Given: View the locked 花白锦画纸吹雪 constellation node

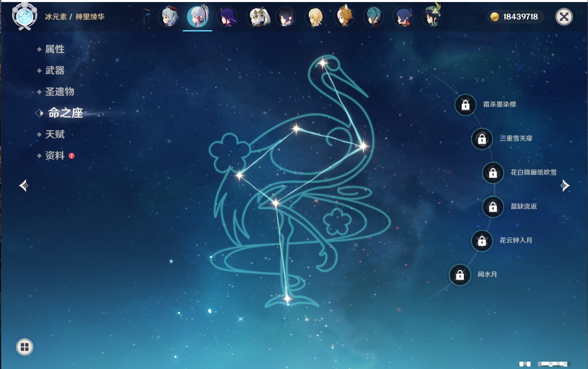Looking at the screenshot, I should coord(493,173).
